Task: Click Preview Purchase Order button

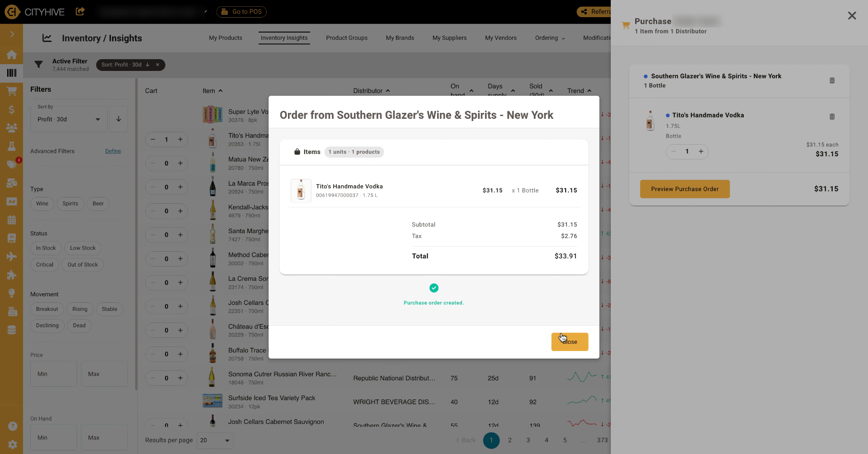Action: [x=684, y=189]
